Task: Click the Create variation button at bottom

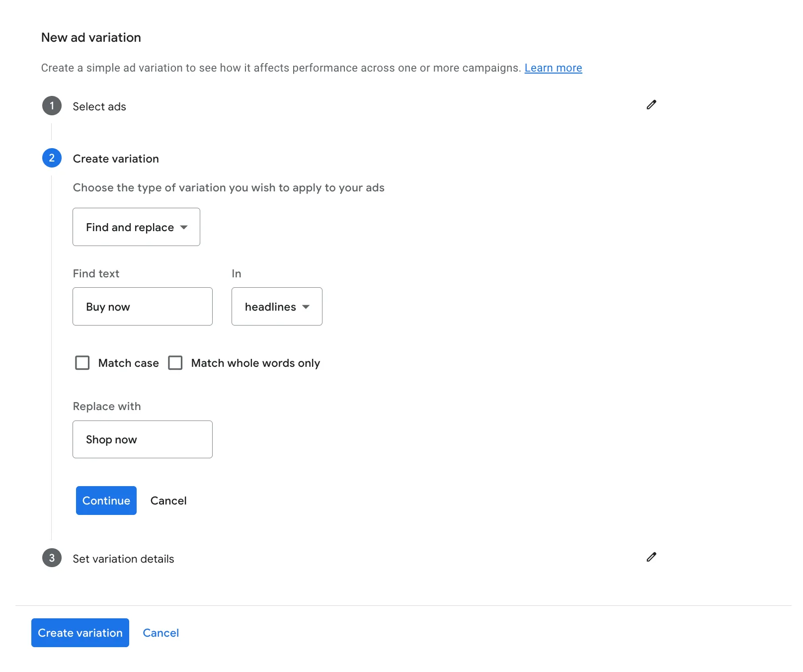Action: (80, 633)
